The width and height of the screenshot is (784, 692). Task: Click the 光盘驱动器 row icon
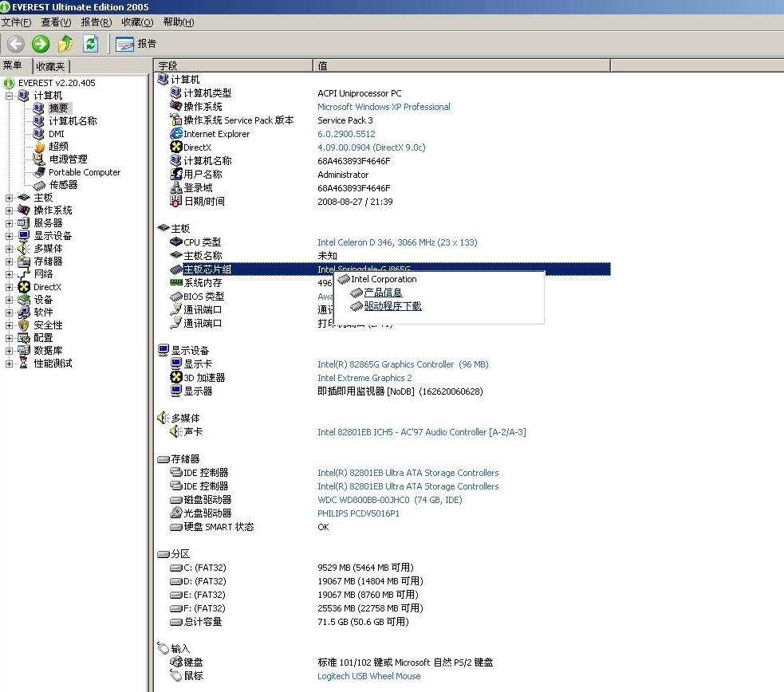[176, 513]
